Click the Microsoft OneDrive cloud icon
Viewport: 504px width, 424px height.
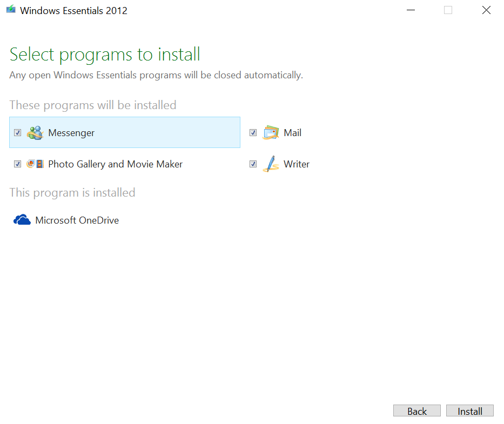[x=22, y=220]
